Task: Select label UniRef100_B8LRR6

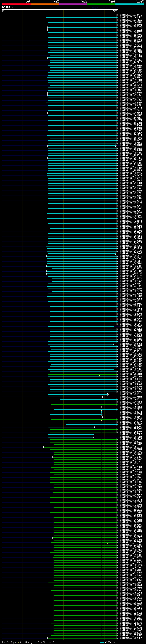Action: 131,123
